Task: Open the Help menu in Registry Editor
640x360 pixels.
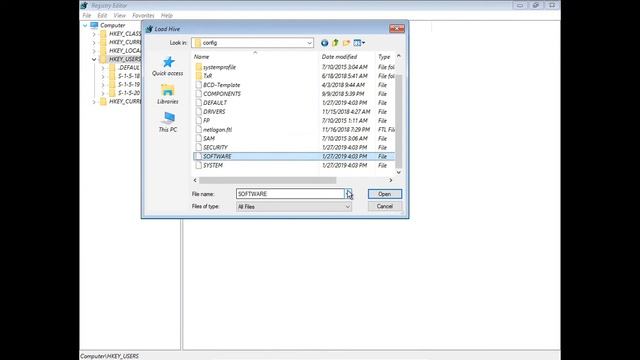Action: pyautogui.click(x=167, y=16)
